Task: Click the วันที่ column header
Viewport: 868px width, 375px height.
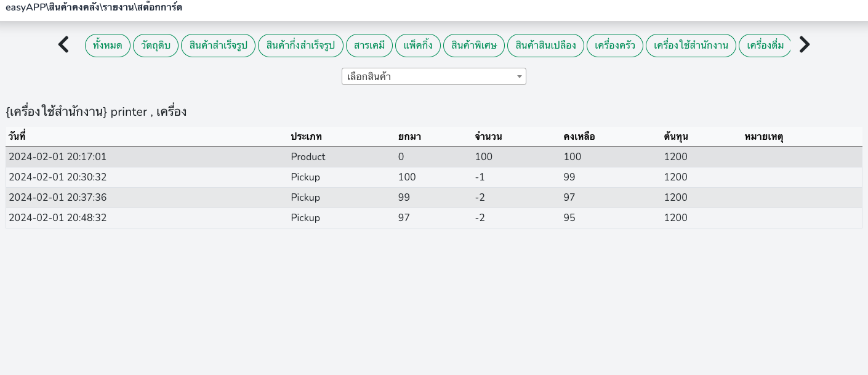Action: [x=17, y=137]
